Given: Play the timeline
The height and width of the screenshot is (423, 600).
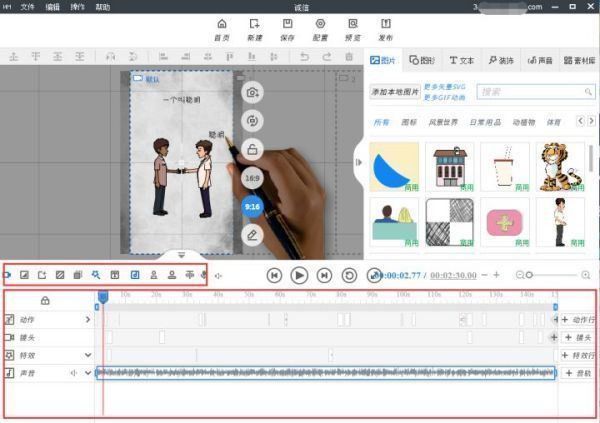Looking at the screenshot, I should point(299,275).
